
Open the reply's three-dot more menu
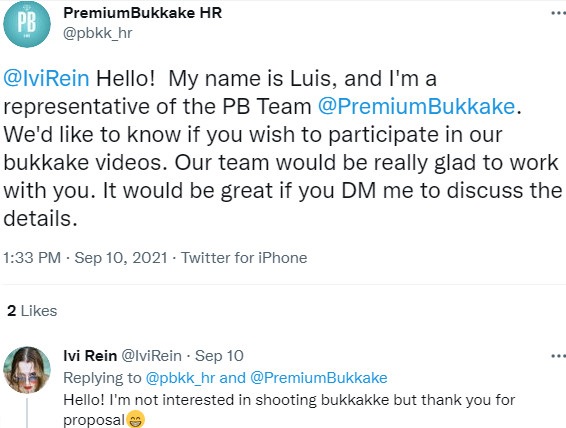[559, 356]
